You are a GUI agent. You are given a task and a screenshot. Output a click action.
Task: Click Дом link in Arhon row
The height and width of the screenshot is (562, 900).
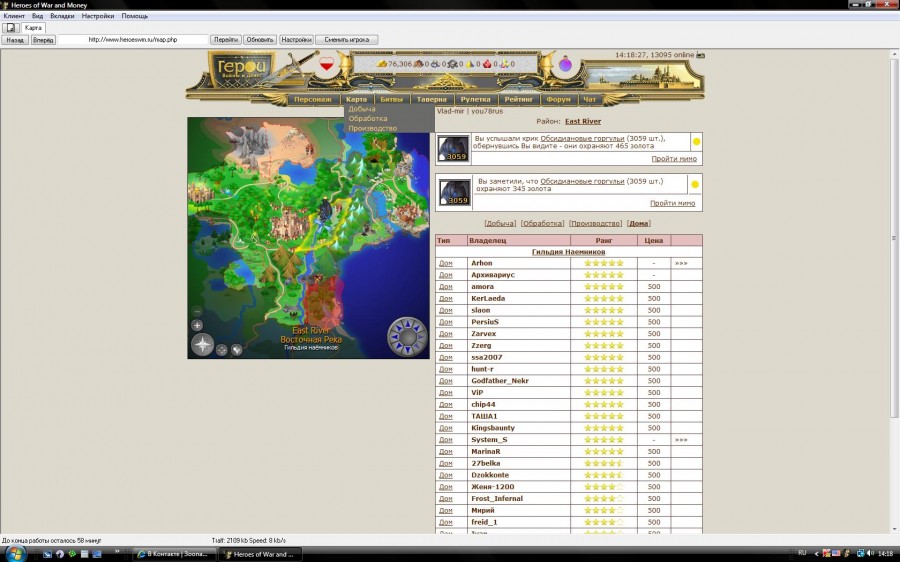click(x=445, y=263)
